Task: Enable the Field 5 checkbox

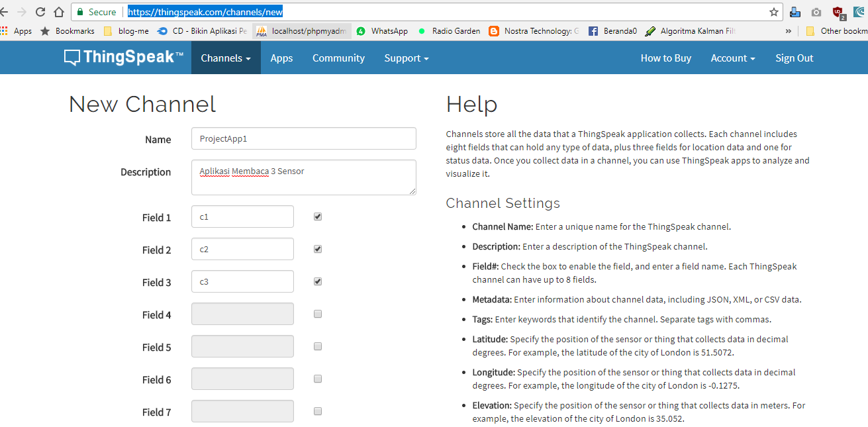Action: (318, 346)
